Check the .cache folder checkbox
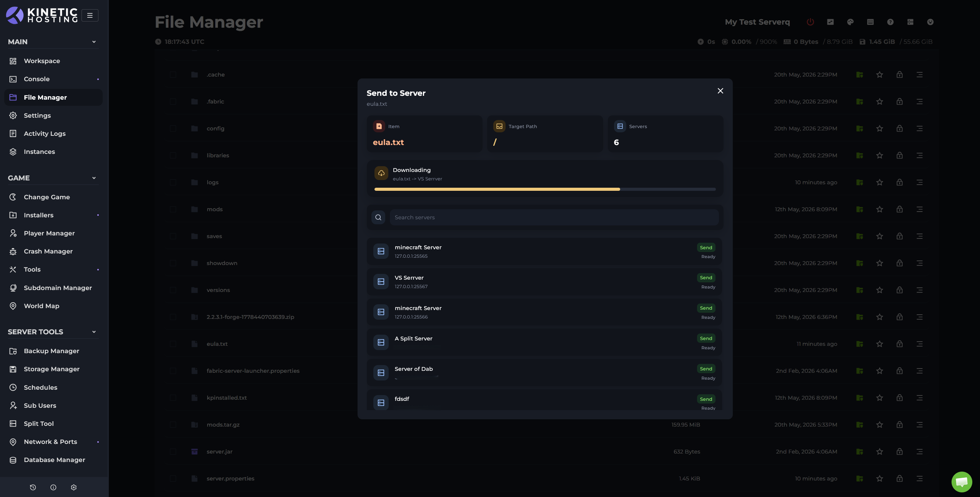Viewport: 980px width, 497px height. (x=173, y=75)
